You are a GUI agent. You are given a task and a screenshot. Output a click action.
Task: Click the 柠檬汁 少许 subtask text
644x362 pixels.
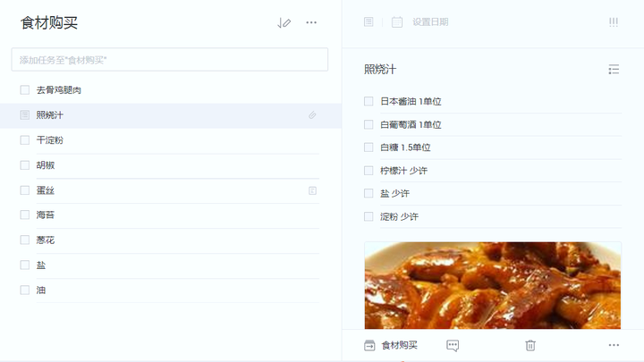coord(403,171)
